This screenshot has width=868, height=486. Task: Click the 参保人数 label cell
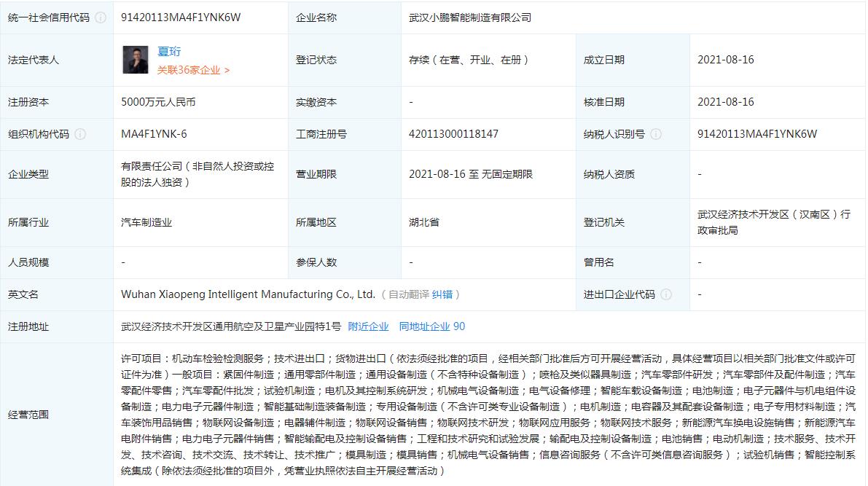(344, 262)
